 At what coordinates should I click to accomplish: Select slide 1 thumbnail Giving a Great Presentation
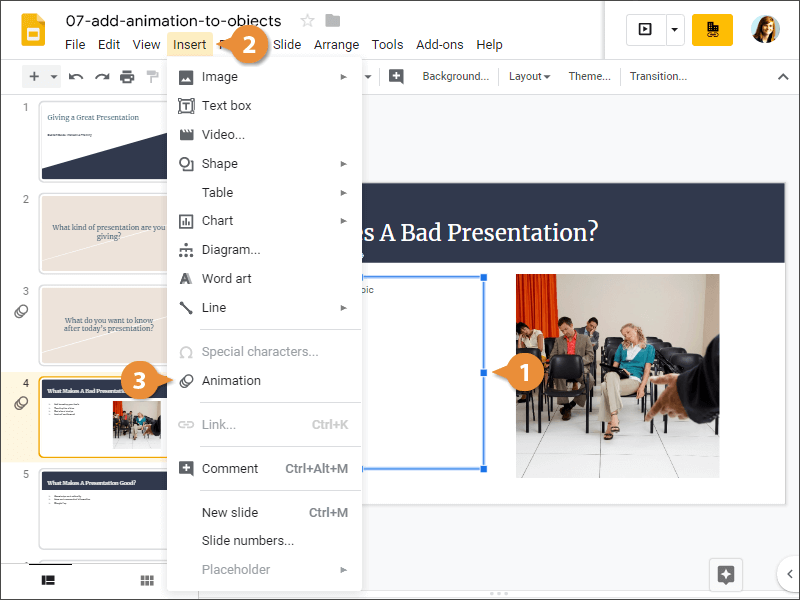coord(104,141)
